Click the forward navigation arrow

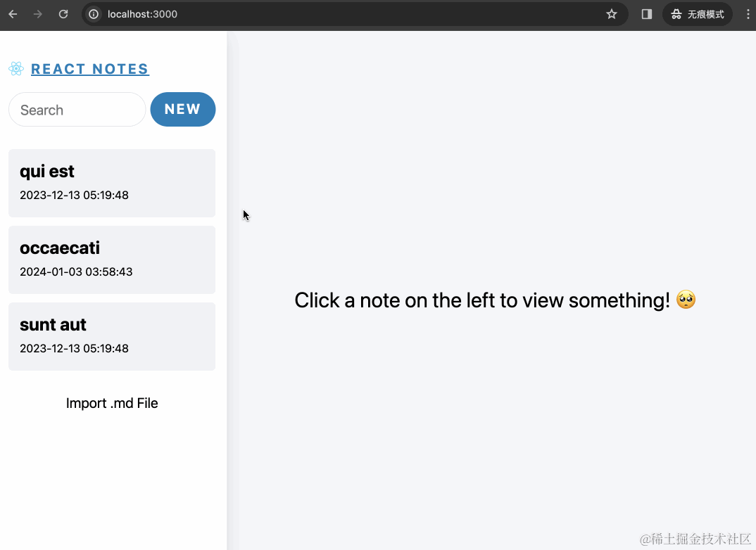(x=37, y=14)
